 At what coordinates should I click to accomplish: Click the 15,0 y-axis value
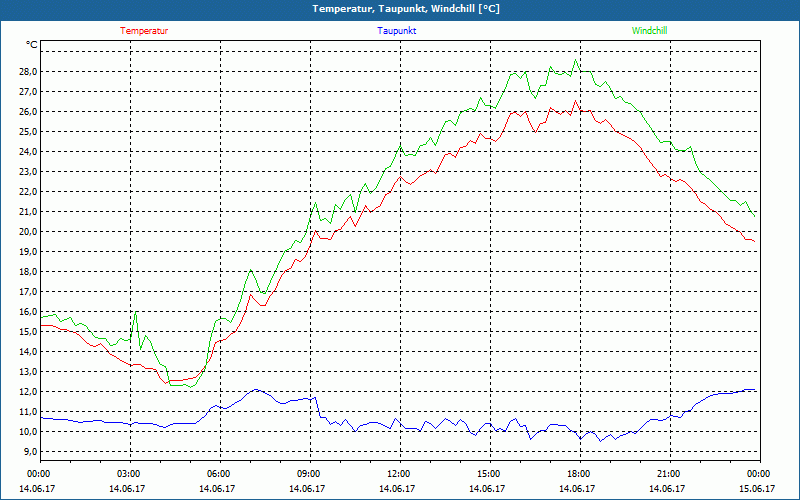point(29,332)
